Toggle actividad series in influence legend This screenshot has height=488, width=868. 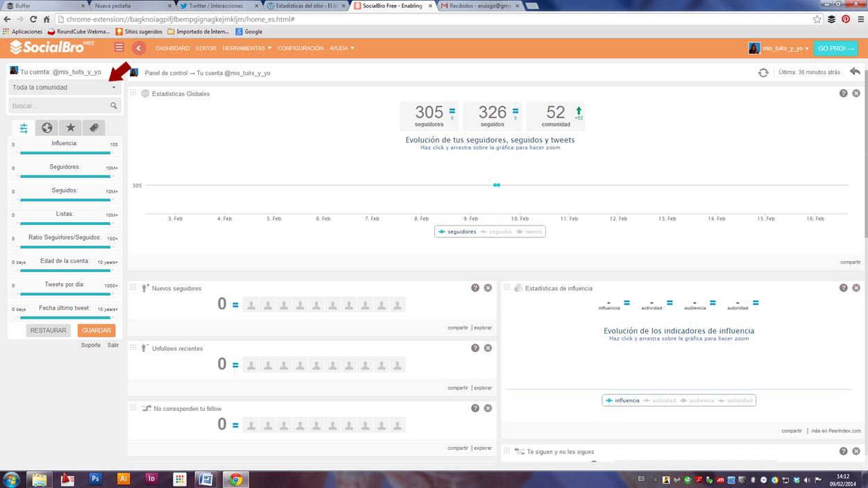tap(663, 401)
